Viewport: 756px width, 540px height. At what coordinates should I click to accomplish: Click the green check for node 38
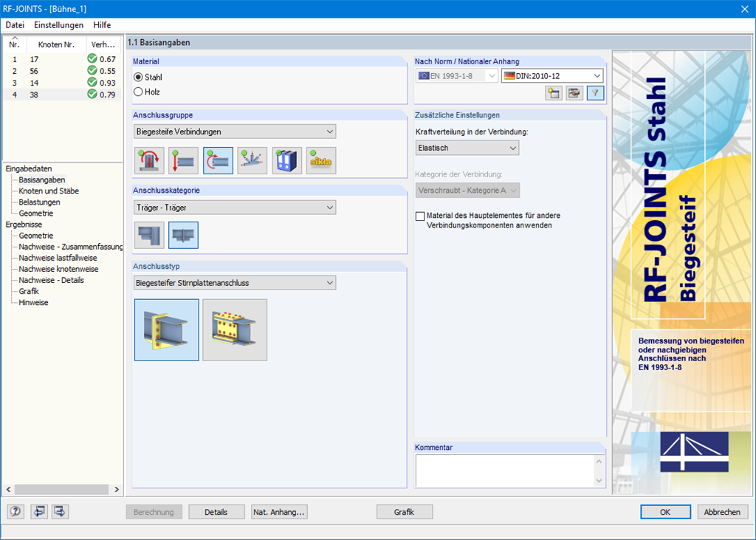point(92,95)
